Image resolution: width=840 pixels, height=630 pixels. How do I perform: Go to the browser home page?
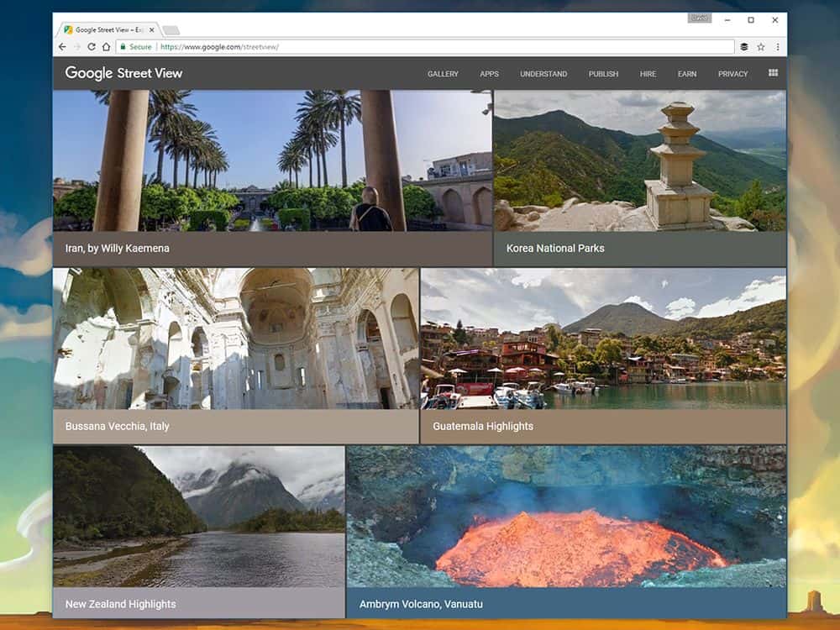(x=106, y=47)
